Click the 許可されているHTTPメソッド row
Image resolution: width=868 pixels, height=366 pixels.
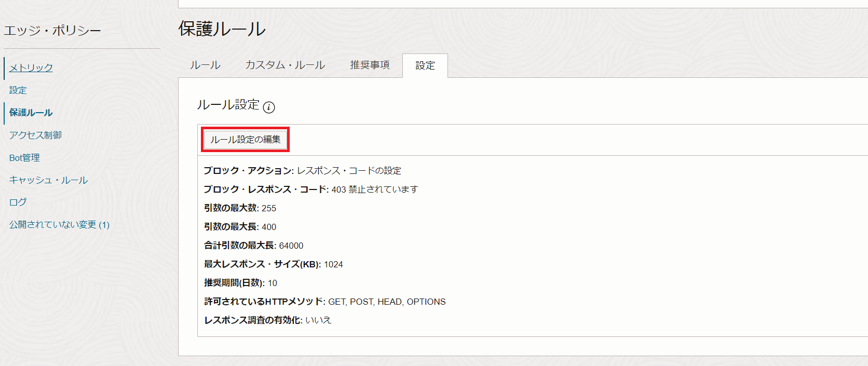coord(324,302)
